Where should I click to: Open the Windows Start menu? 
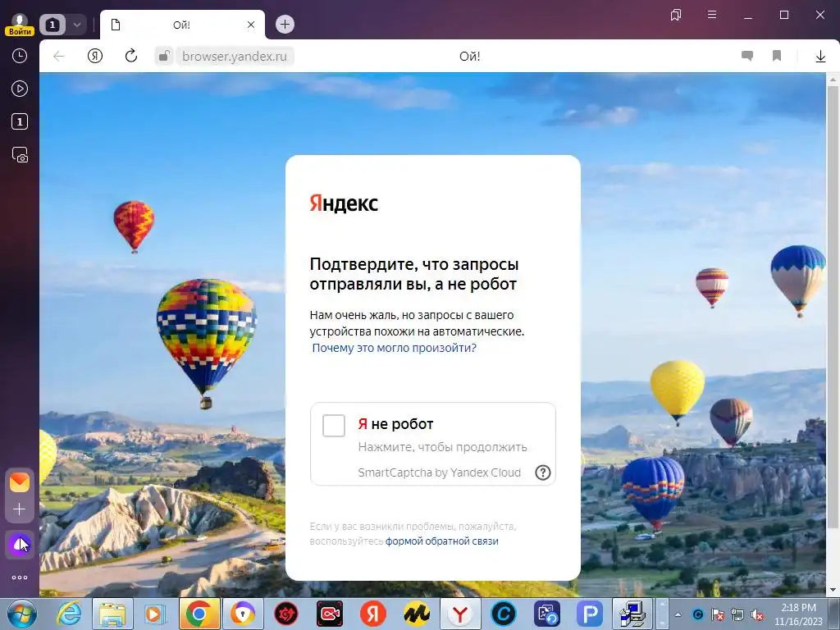pyautogui.click(x=21, y=614)
